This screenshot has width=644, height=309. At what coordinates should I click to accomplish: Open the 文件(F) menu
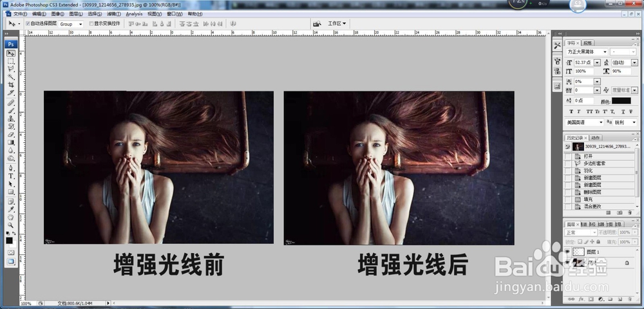point(20,14)
